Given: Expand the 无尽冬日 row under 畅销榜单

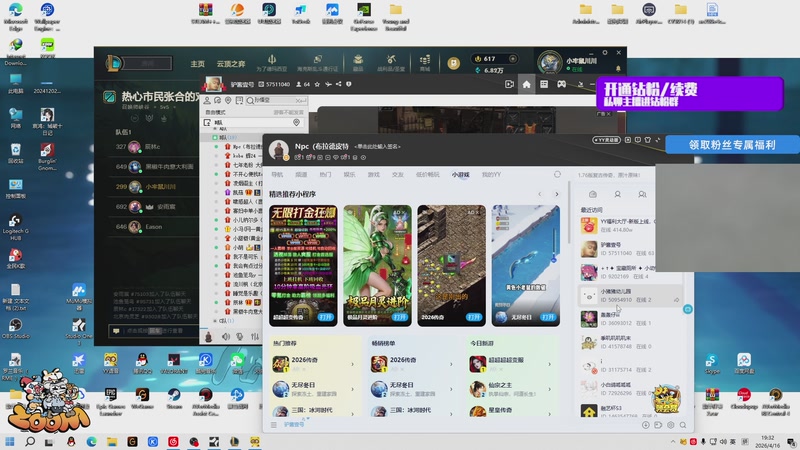Looking at the screenshot, I should 451,389.
